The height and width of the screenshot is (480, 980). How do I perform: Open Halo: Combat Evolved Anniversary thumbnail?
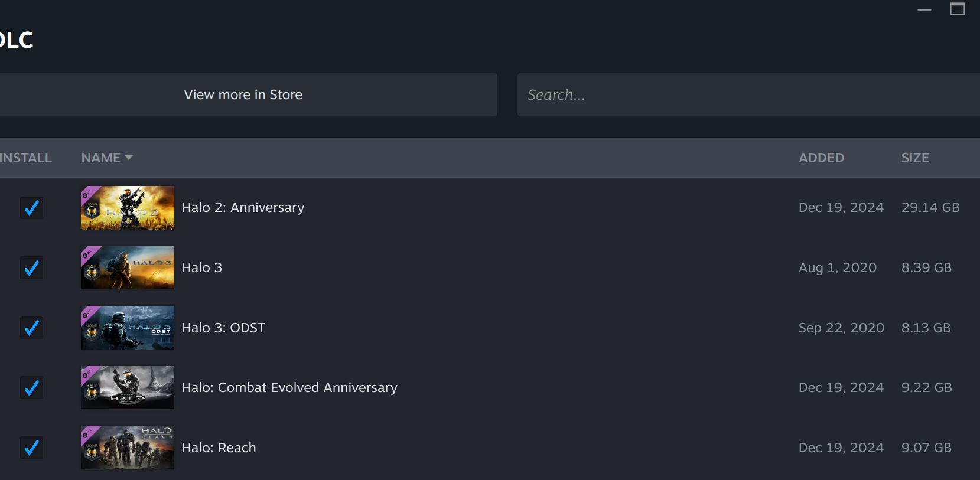[x=128, y=388]
